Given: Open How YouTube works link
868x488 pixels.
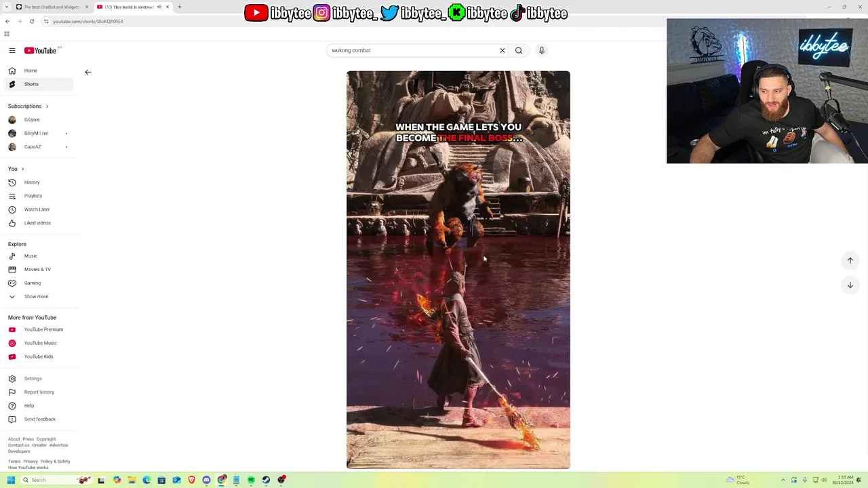Looking at the screenshot, I should pyautogui.click(x=28, y=468).
